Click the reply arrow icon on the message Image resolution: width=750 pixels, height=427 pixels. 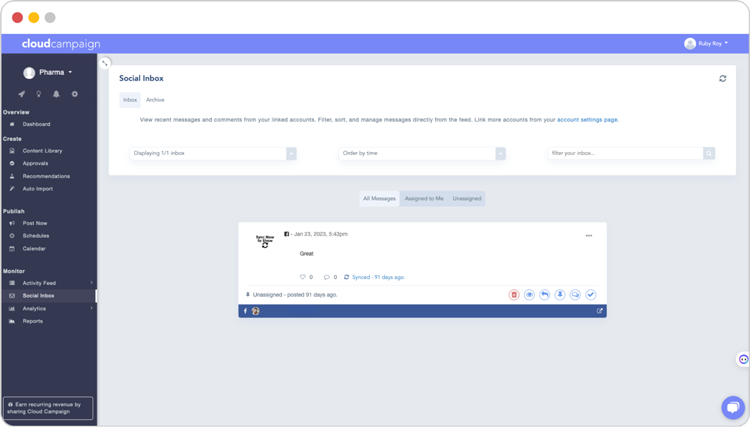coord(545,295)
